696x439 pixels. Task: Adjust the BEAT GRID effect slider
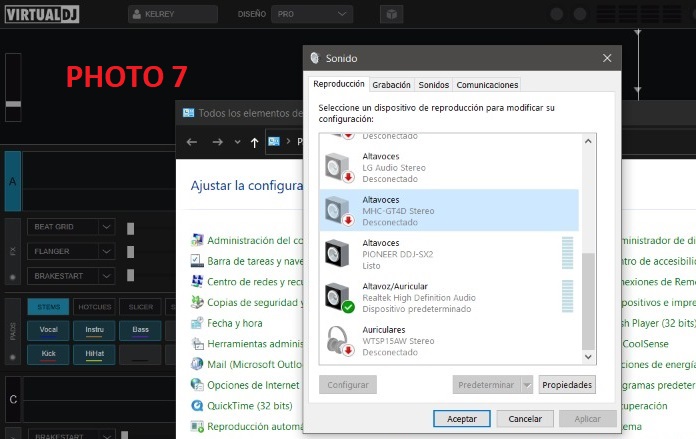coord(130,228)
